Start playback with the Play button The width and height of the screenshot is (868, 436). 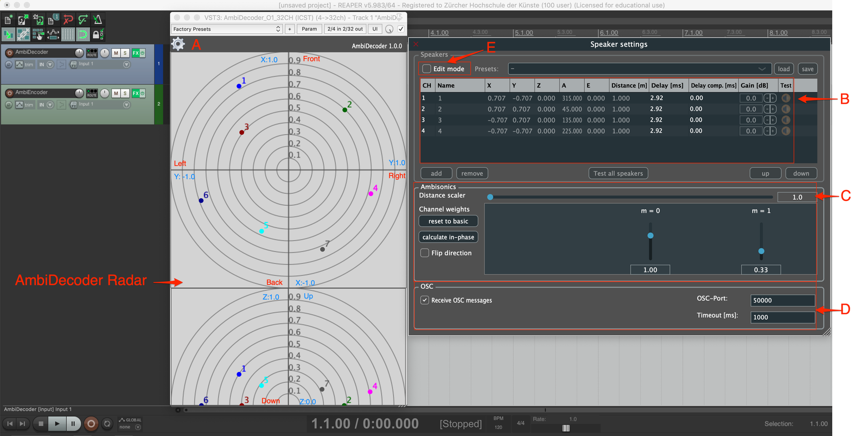(57, 424)
